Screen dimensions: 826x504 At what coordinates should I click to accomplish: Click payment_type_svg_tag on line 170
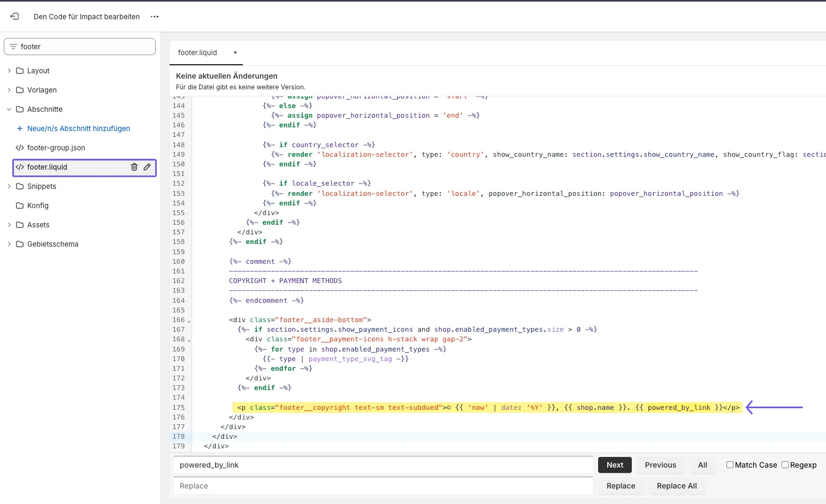[x=350, y=359]
